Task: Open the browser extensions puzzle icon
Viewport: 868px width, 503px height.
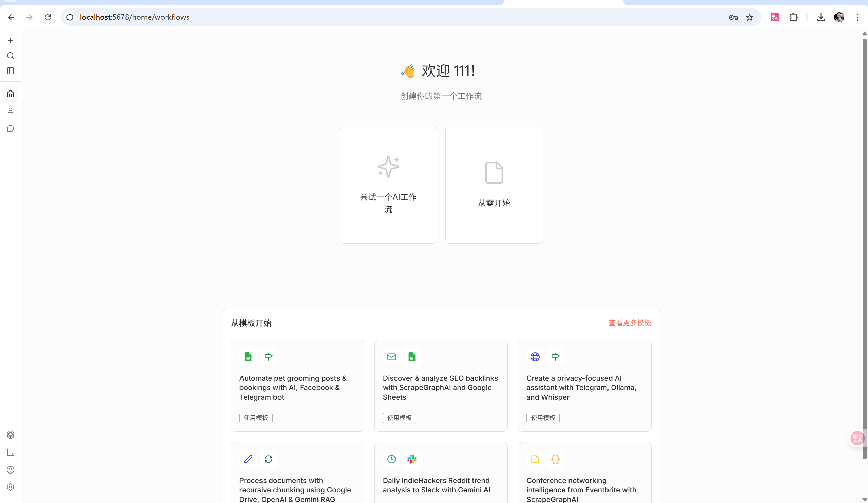Action: (793, 17)
